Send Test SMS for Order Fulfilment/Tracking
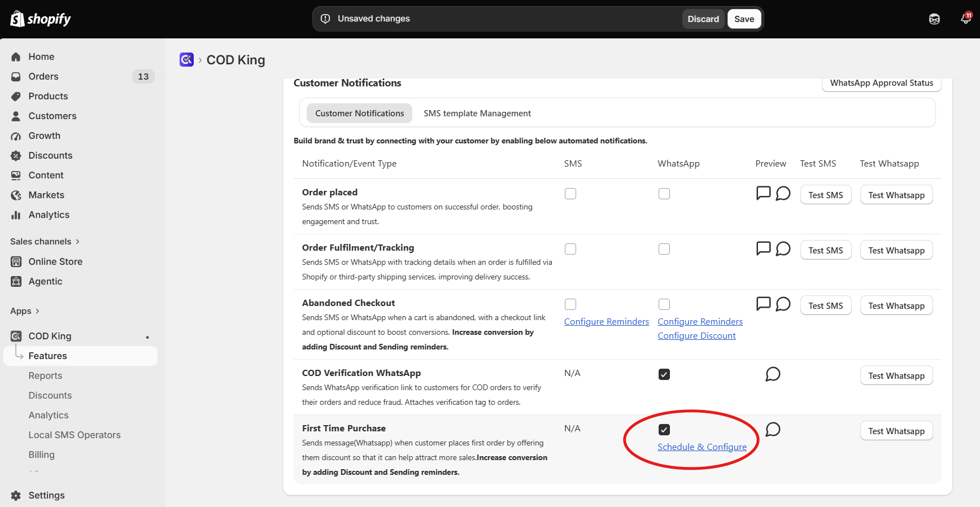Viewport: 980px width, 507px height. [825, 250]
